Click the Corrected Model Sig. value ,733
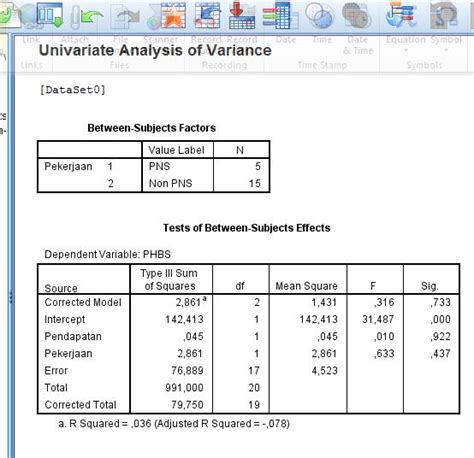Screen dimensions: 474x458 pyautogui.click(x=440, y=302)
